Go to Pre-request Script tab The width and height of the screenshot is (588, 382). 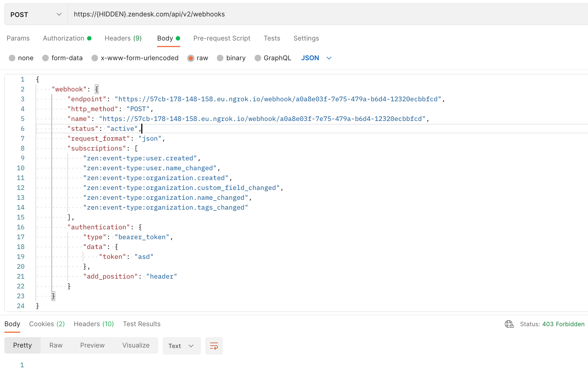click(x=222, y=38)
